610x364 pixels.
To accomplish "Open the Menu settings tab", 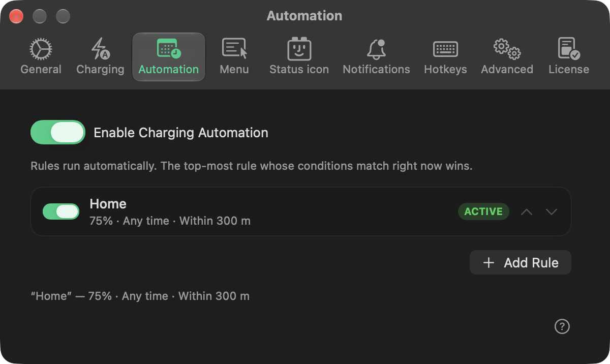I will (234, 57).
